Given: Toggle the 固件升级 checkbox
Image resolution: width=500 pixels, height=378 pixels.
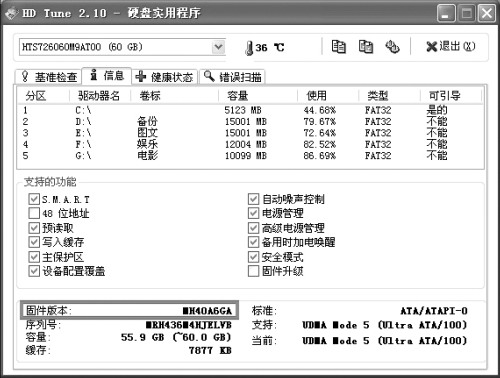Looking at the screenshot, I should (253, 271).
